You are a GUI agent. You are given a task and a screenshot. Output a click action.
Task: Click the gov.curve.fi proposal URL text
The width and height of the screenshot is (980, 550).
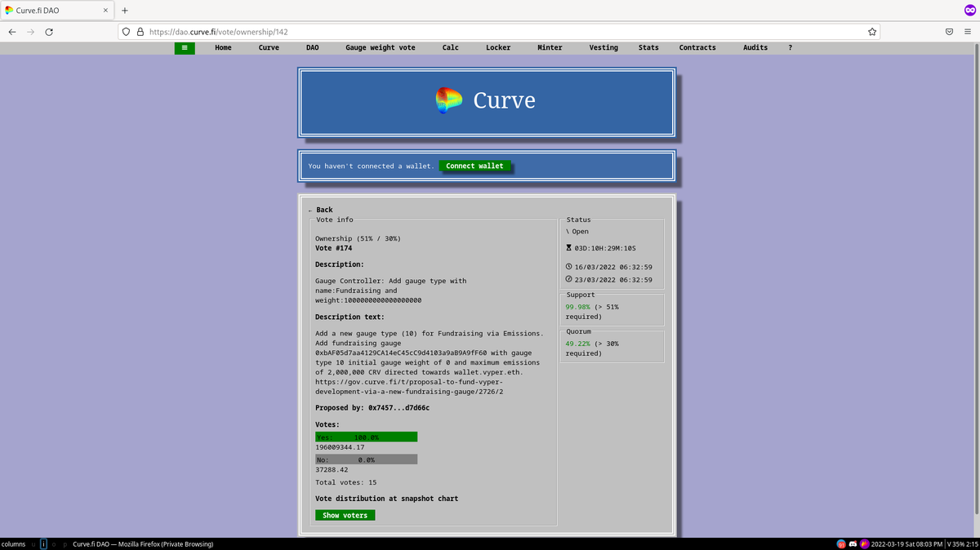(409, 387)
